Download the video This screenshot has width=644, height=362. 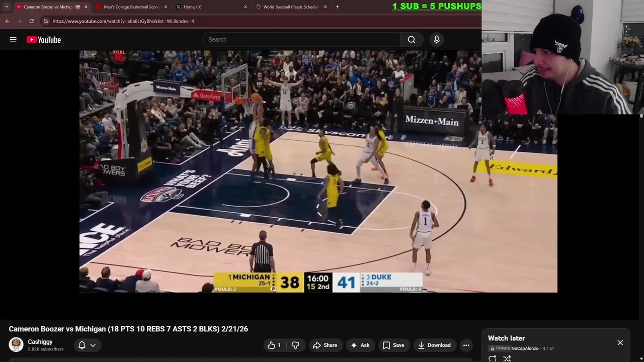coord(434,345)
